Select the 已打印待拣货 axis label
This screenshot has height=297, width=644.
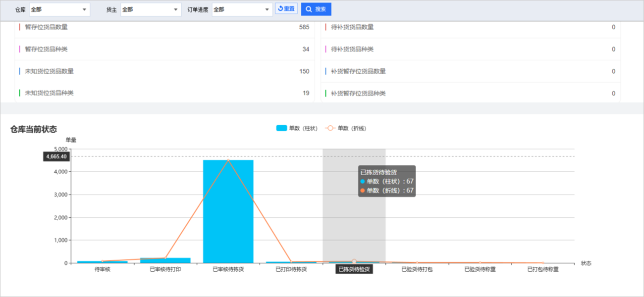(x=291, y=270)
